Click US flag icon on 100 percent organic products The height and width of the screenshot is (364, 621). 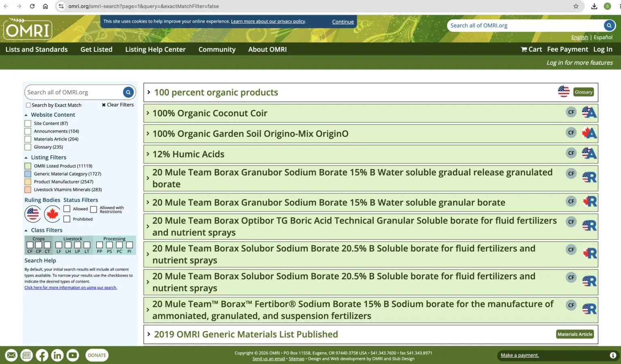[x=564, y=91]
